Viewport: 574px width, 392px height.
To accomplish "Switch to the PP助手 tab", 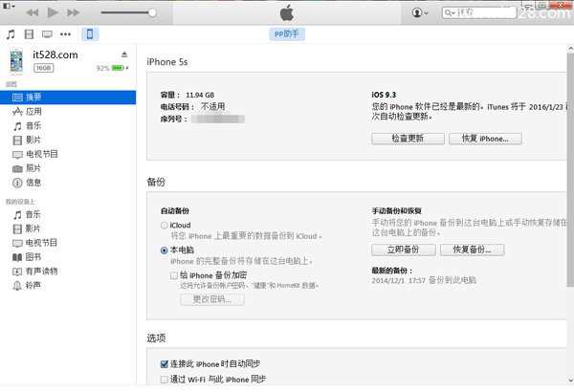I will click(287, 34).
